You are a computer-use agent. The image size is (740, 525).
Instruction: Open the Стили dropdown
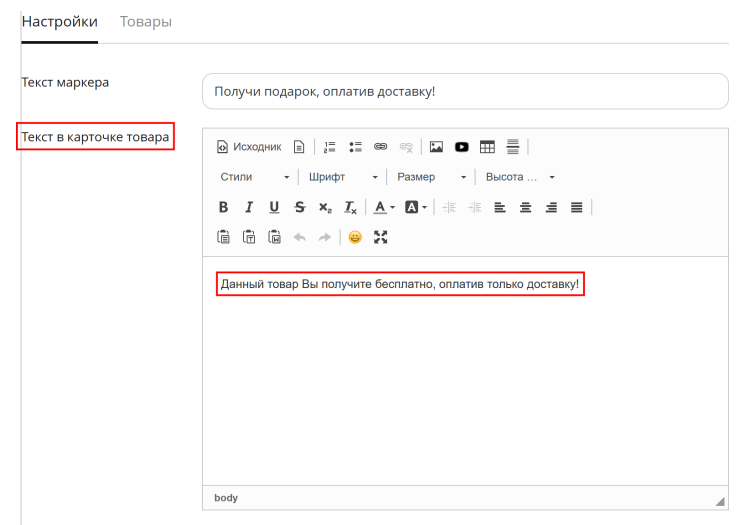(x=254, y=177)
